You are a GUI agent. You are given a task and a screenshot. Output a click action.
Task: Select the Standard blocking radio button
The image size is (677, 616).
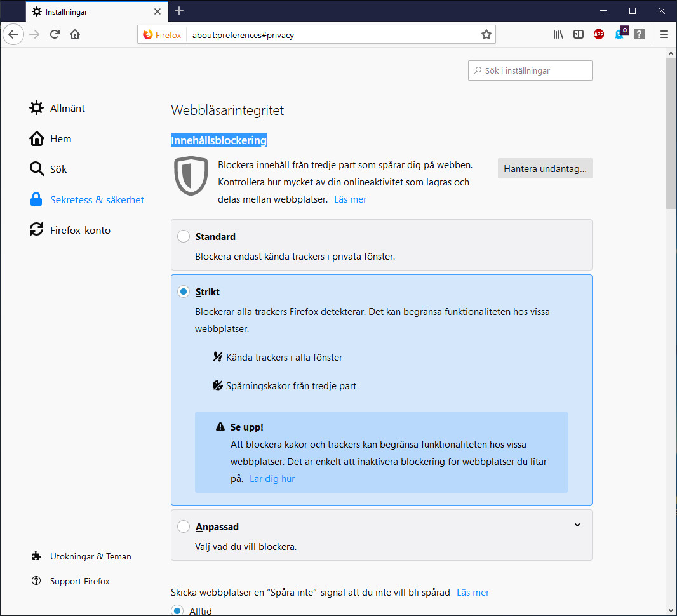(184, 236)
